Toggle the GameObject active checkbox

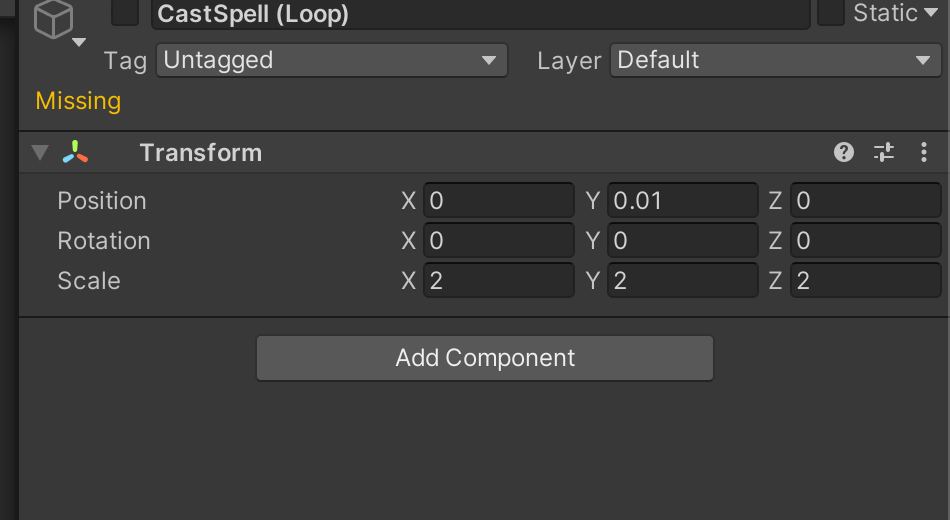coord(125,12)
